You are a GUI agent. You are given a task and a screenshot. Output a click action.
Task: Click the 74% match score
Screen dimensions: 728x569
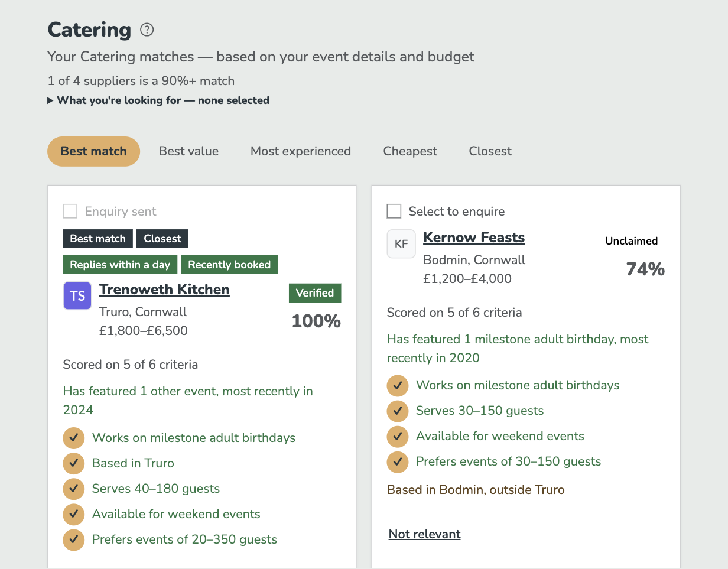point(645,269)
